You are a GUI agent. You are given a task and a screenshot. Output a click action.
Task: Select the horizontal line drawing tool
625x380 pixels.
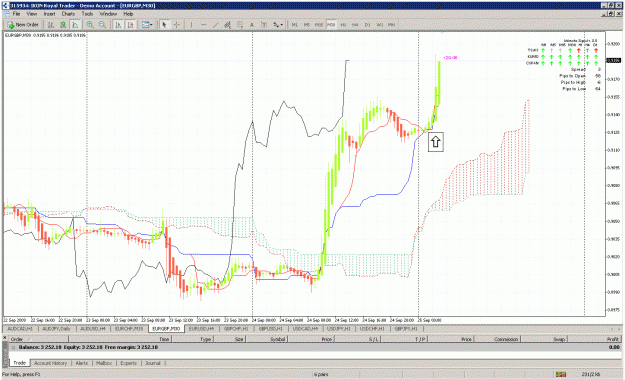pos(203,25)
